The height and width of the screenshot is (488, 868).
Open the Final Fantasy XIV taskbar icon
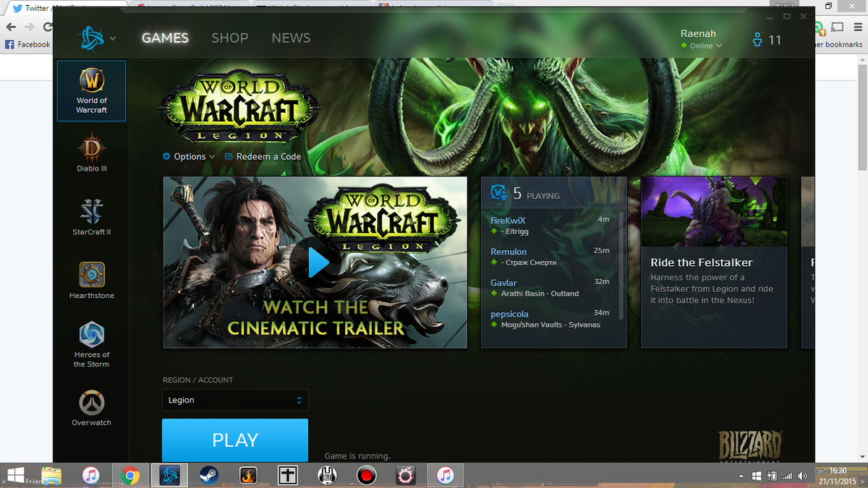406,476
